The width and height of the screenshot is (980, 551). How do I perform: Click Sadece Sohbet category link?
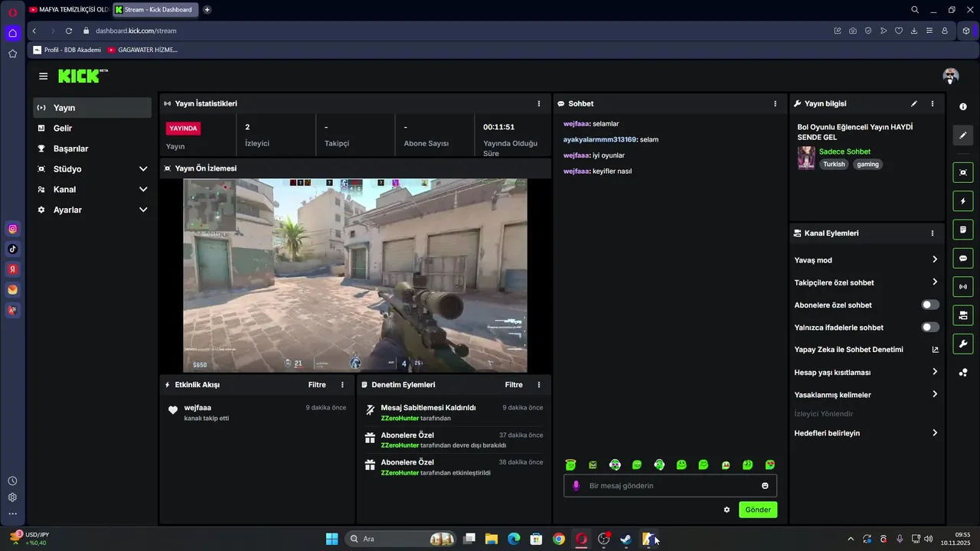(844, 152)
